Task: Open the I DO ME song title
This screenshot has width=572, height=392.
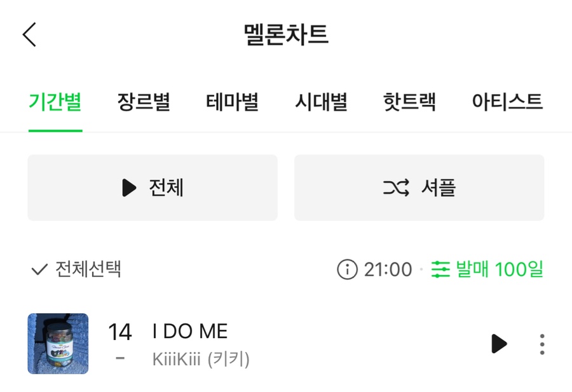Action: (x=190, y=331)
